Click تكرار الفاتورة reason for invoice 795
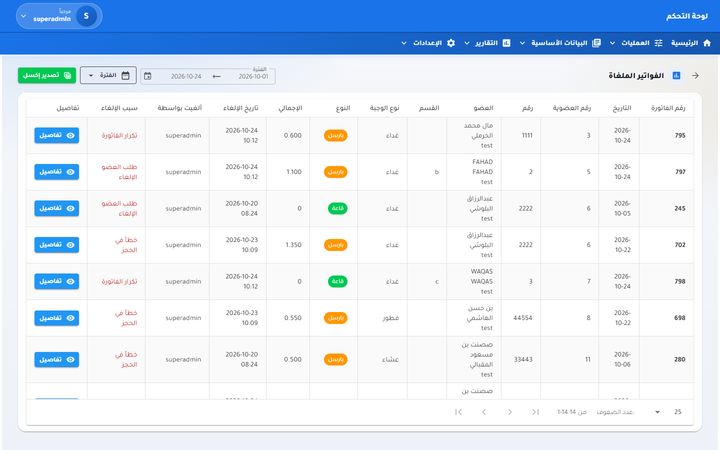 pyautogui.click(x=119, y=135)
